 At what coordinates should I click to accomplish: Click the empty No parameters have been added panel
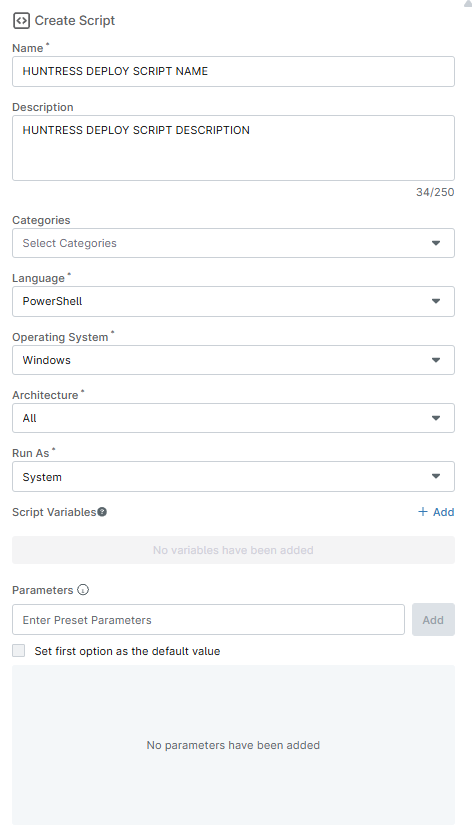234,745
